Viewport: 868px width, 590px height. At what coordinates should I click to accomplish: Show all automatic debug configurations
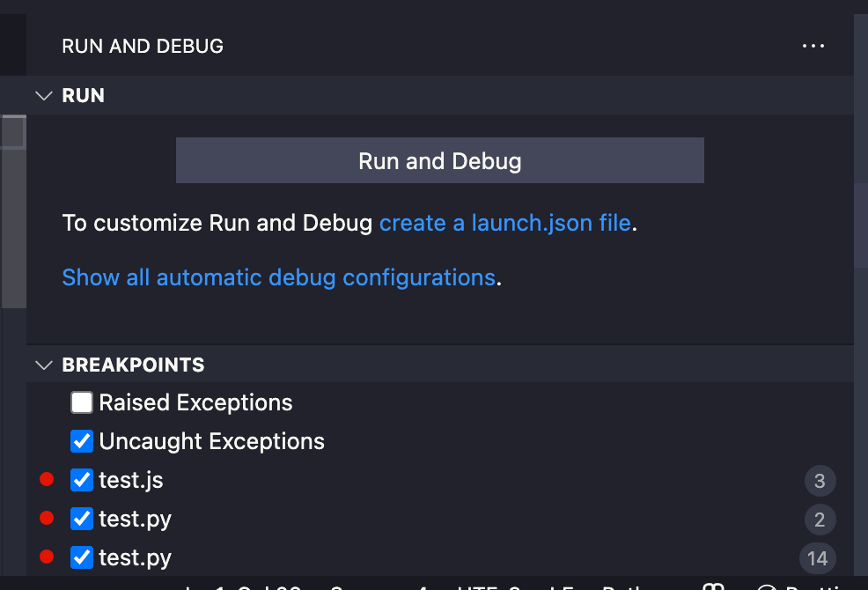point(277,277)
